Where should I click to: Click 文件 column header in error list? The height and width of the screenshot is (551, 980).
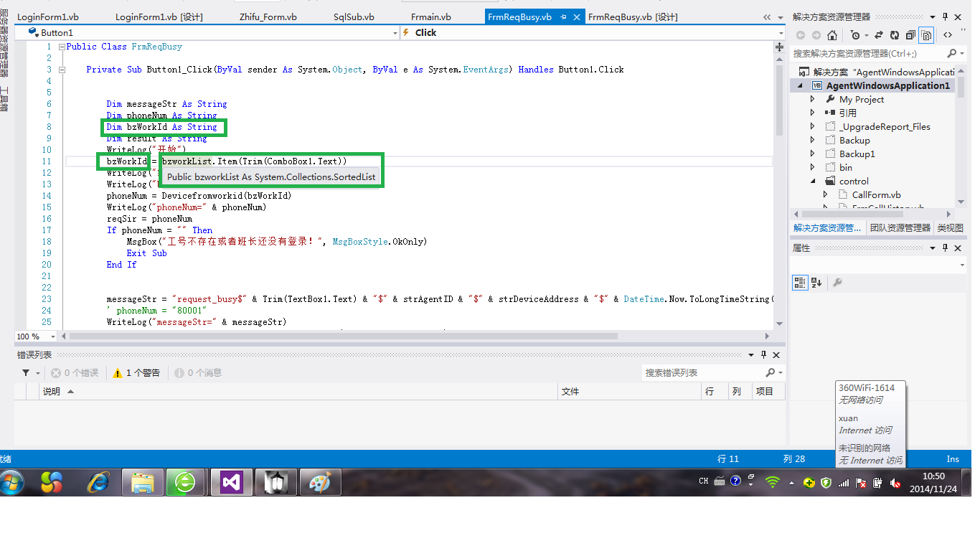pos(629,392)
